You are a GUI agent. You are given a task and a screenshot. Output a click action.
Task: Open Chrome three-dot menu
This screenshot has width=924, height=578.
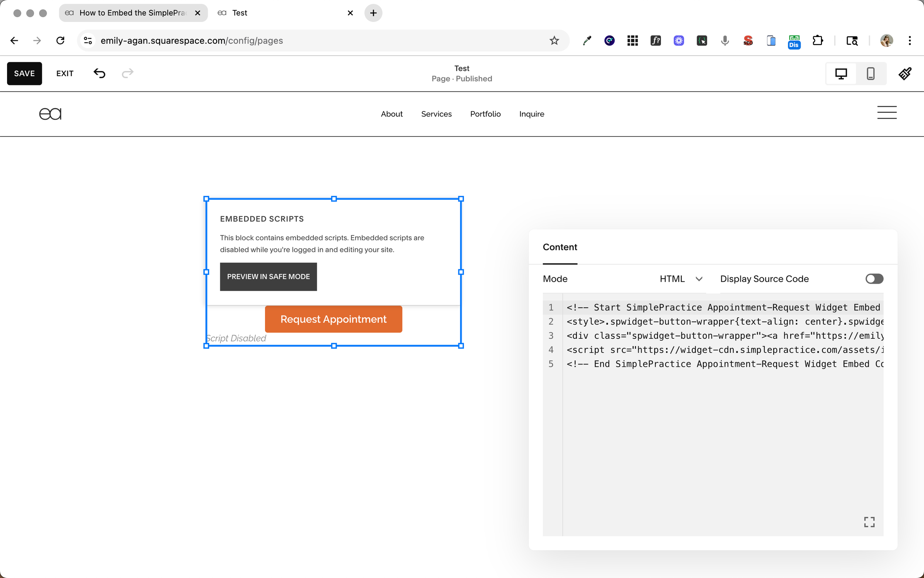[x=910, y=41]
